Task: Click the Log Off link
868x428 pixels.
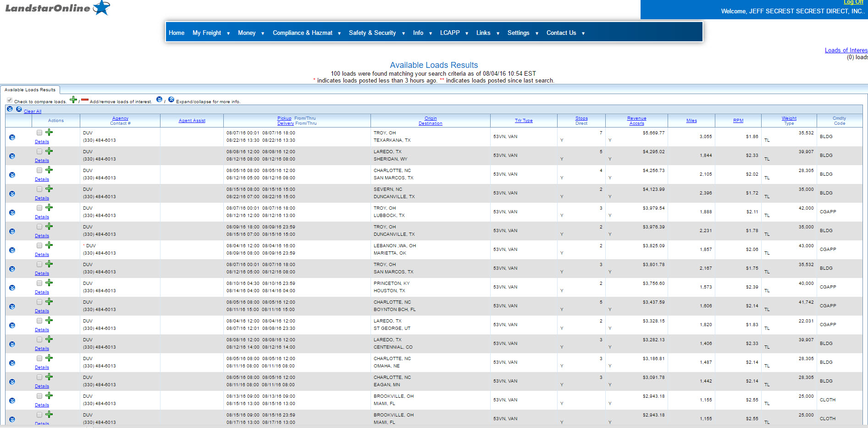Action: pos(853,2)
